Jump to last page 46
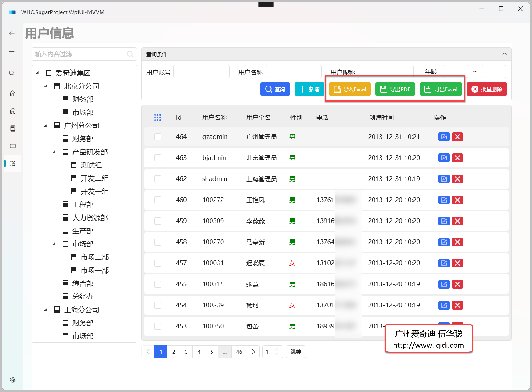The width and height of the screenshot is (532, 392). pos(239,352)
